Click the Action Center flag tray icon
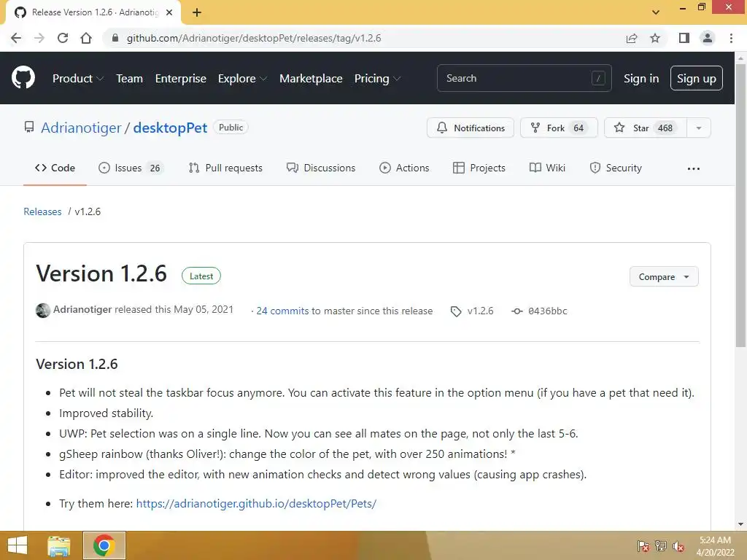 pyautogui.click(x=643, y=546)
